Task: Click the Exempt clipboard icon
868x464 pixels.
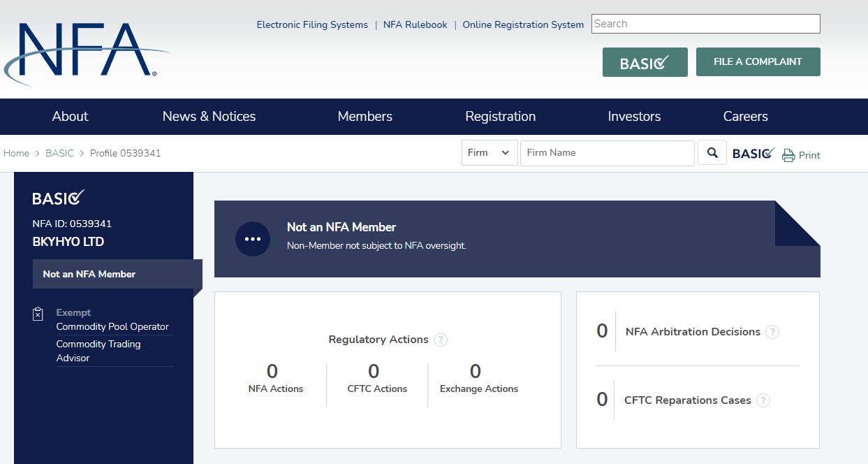Action: click(x=38, y=314)
